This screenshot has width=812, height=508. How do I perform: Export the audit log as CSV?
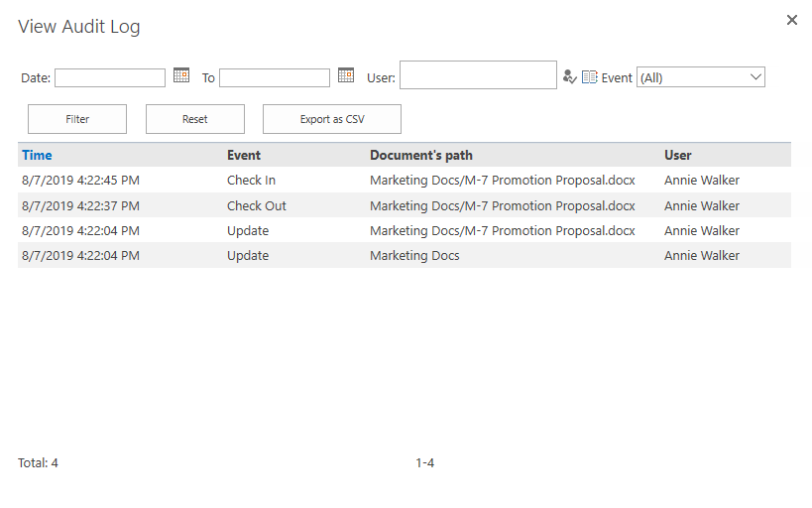coord(332,119)
